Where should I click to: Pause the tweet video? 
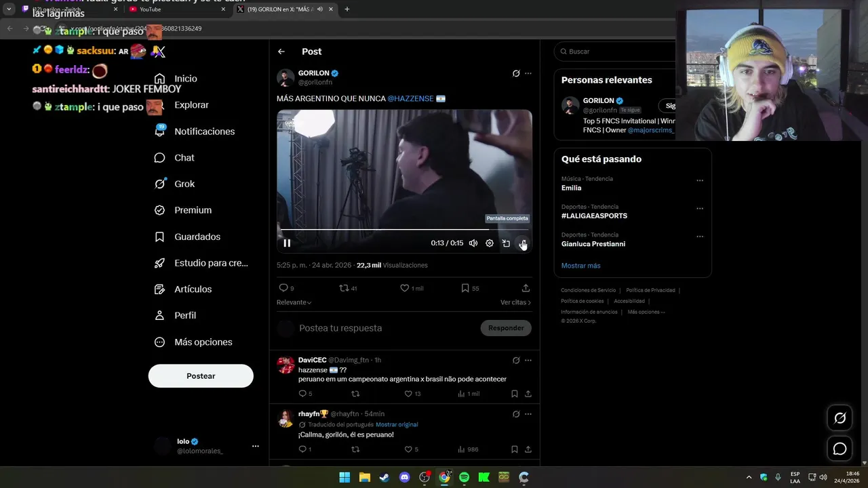[287, 243]
